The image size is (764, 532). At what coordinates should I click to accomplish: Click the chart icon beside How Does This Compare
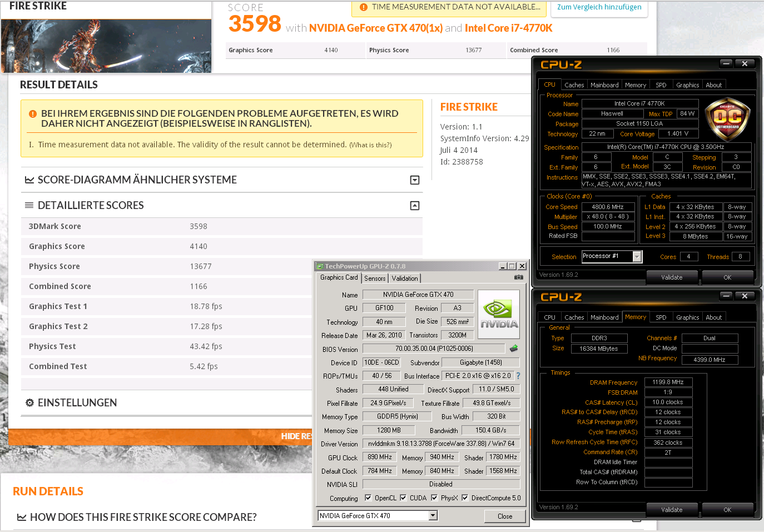pos(22,518)
